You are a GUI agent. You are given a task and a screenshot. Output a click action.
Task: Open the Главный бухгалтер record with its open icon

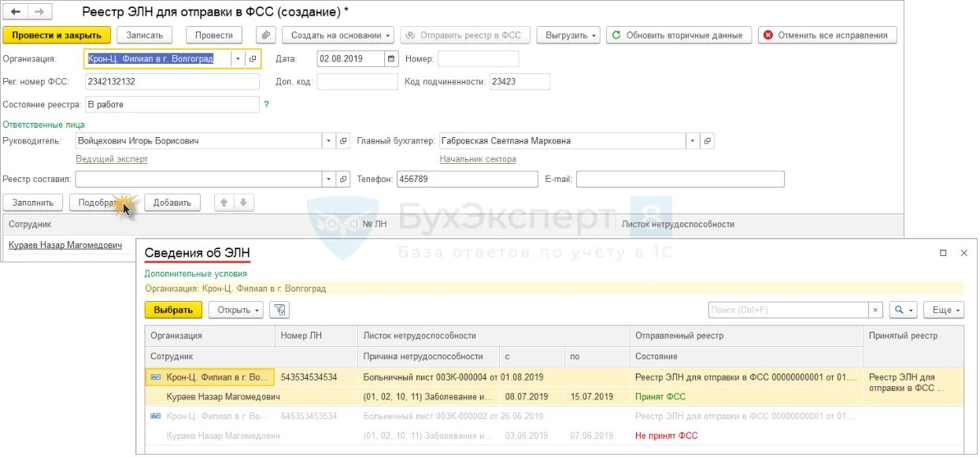707,141
